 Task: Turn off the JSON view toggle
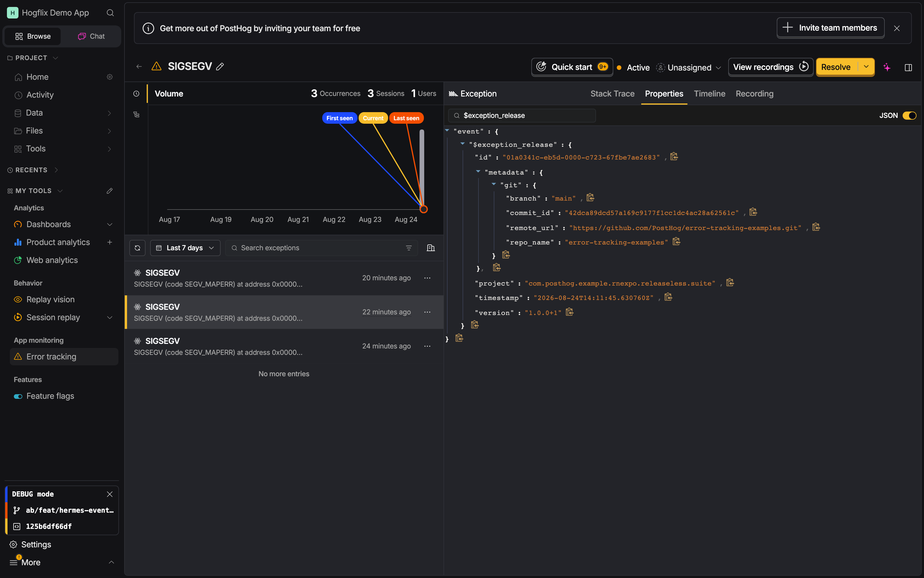(909, 115)
